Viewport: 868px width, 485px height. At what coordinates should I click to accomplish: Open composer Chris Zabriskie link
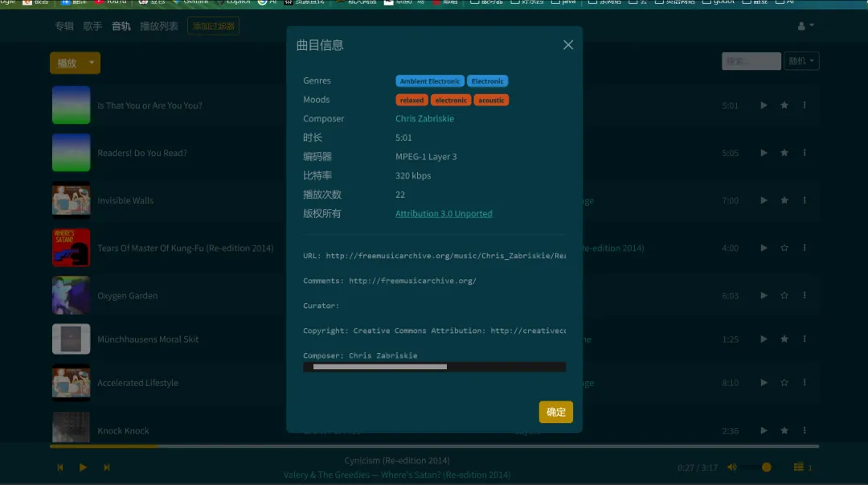pyautogui.click(x=424, y=118)
